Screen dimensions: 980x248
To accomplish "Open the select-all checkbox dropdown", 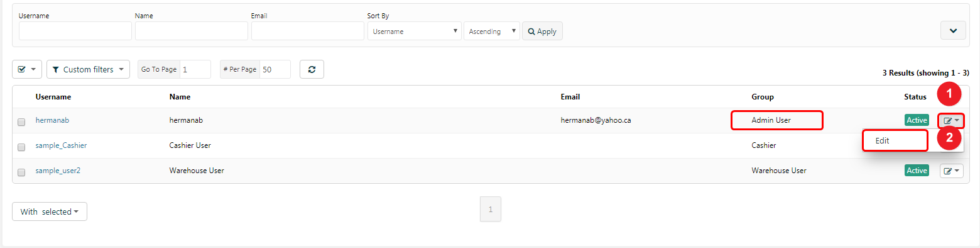I will 27,69.
